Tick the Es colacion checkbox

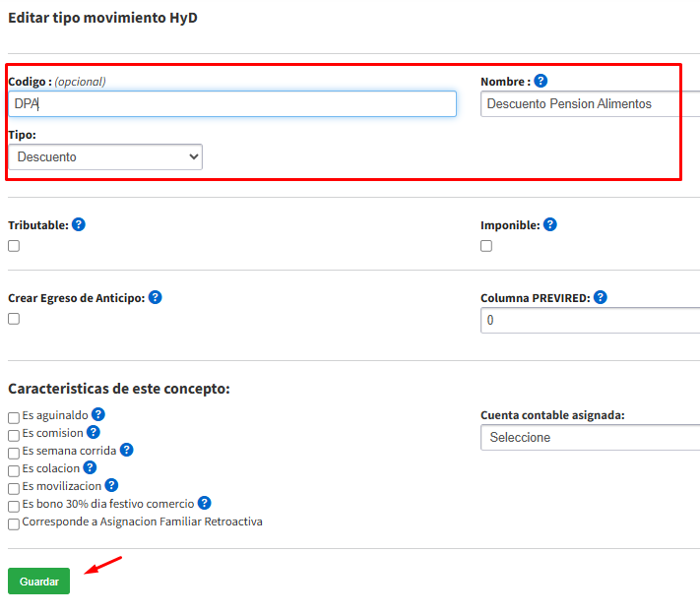(14, 470)
